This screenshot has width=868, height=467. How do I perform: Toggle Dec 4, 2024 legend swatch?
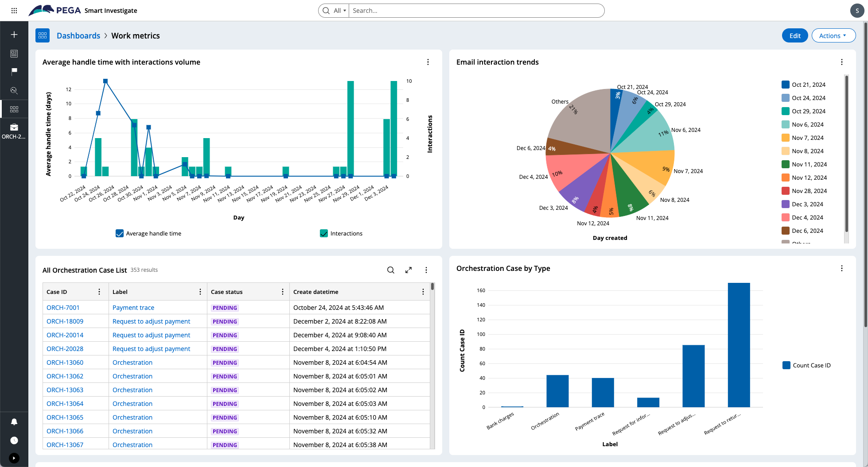[786, 217]
